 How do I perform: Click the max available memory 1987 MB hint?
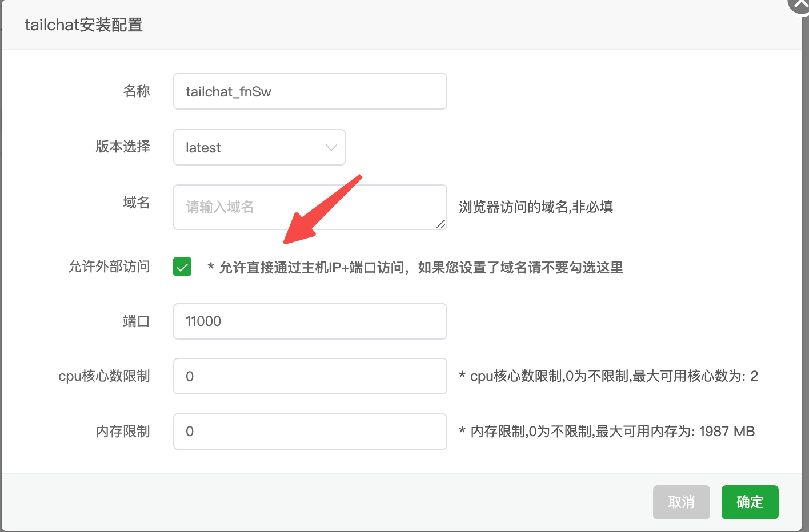607,432
